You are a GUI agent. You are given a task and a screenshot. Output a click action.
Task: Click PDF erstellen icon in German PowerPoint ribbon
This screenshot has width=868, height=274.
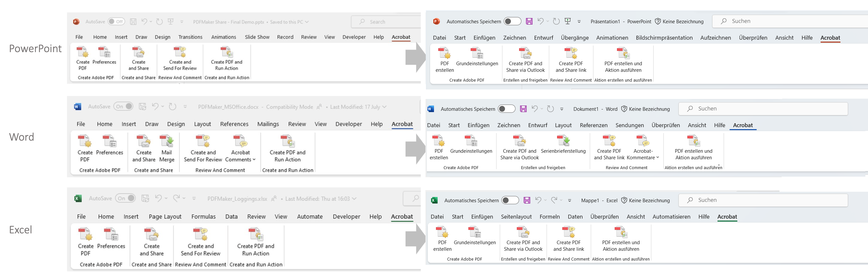[444, 54]
